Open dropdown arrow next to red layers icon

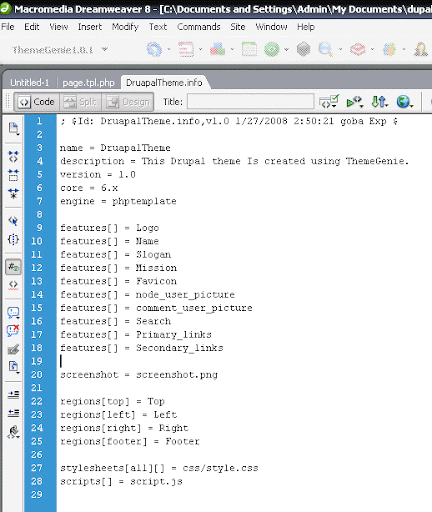[x=372, y=49]
